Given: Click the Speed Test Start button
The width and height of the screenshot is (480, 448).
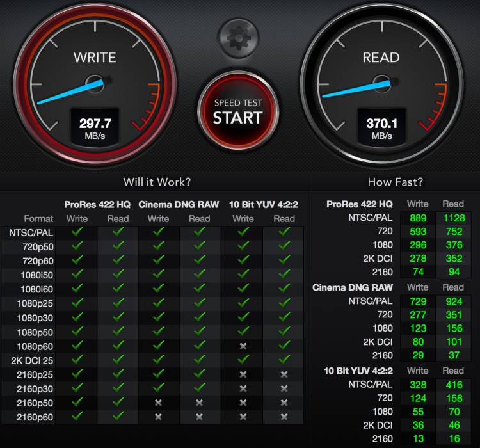Looking at the screenshot, I should coord(238,112).
